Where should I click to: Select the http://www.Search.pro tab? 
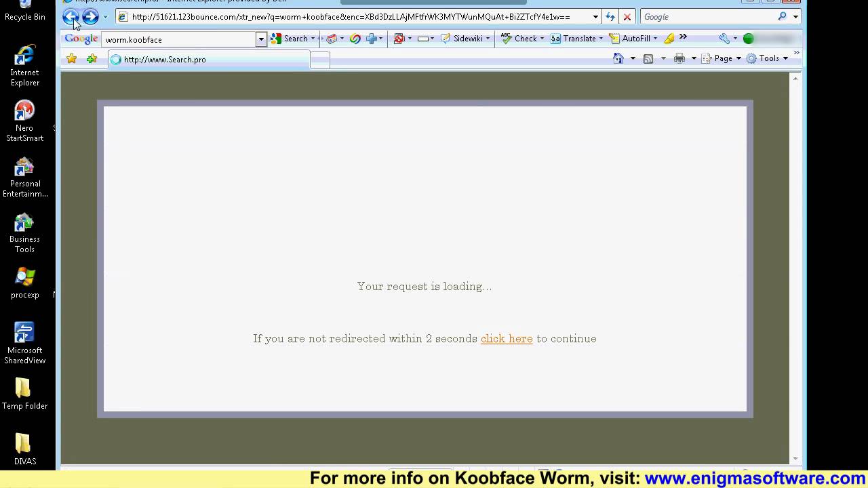[208, 60]
